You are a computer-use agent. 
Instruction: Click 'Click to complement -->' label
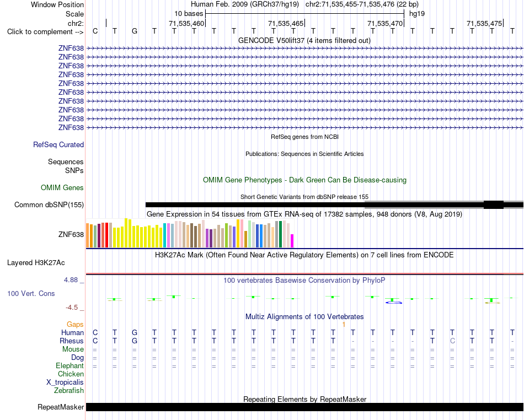pyautogui.click(x=45, y=32)
